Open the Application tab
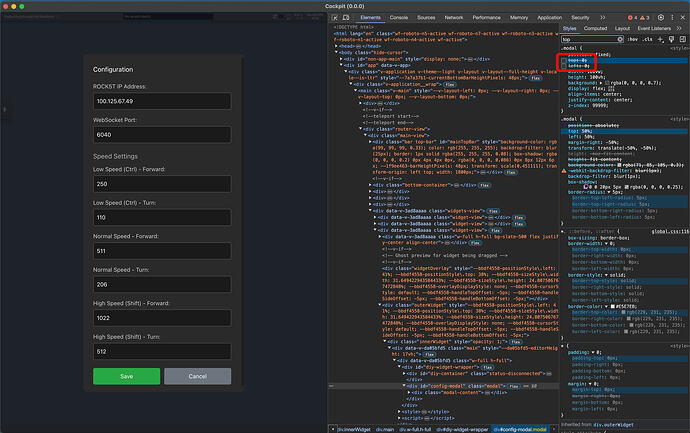690x433 pixels. (x=550, y=18)
